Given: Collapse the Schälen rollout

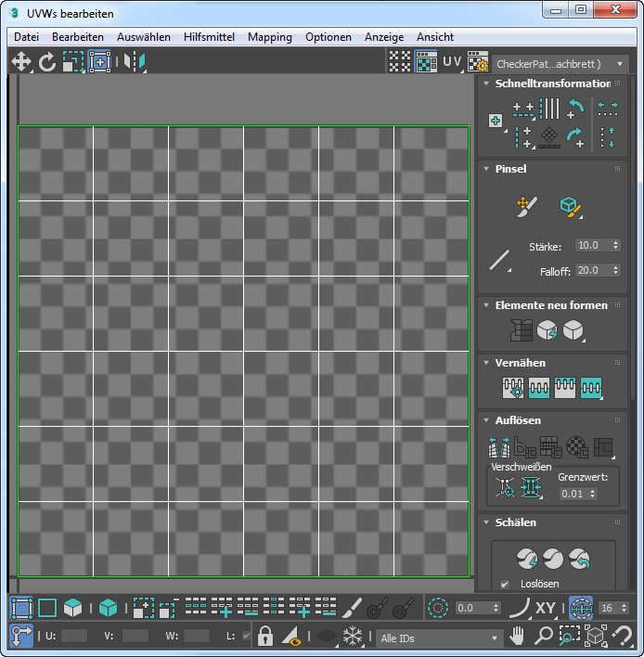Looking at the screenshot, I should coord(486,522).
